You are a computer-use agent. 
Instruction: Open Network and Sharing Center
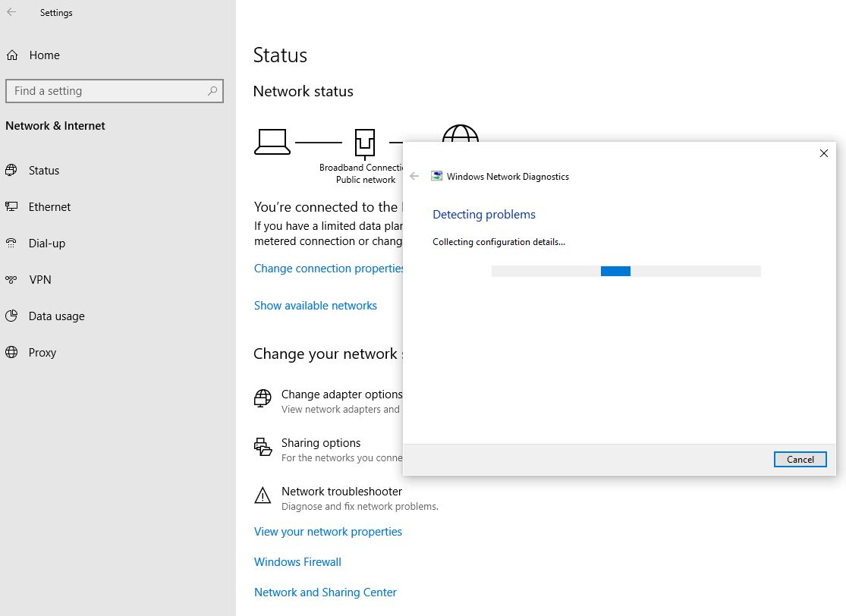pos(325,592)
